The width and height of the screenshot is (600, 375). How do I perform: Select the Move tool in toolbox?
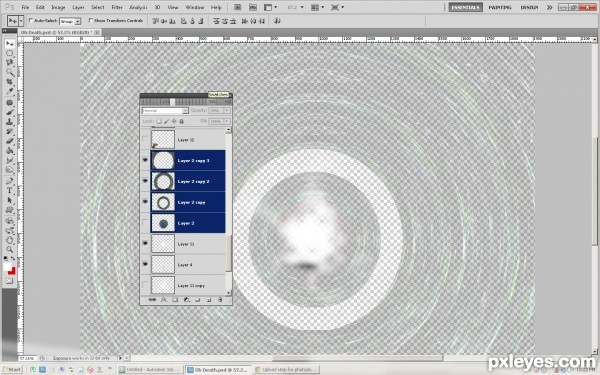click(x=10, y=44)
